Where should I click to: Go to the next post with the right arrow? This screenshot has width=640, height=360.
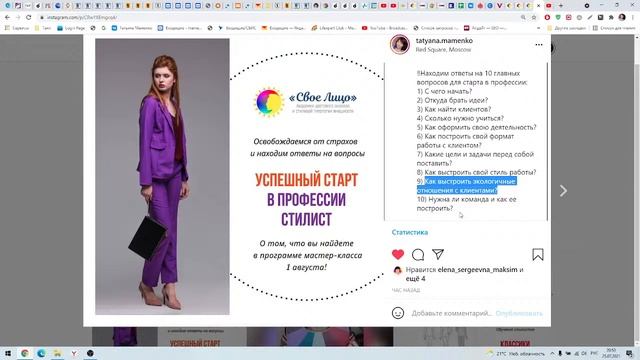[563, 191]
